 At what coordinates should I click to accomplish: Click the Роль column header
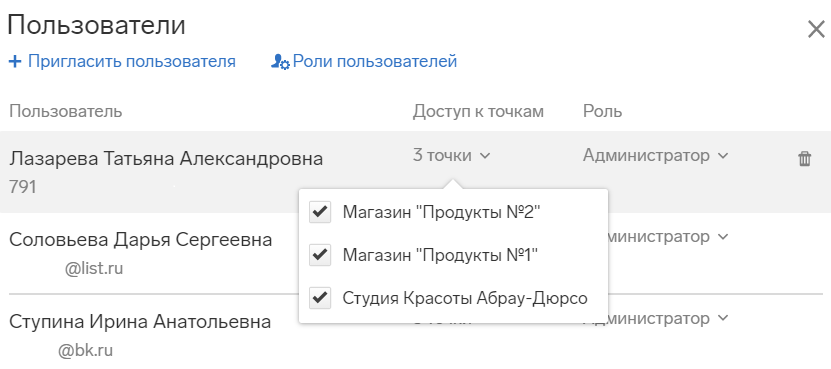[602, 111]
